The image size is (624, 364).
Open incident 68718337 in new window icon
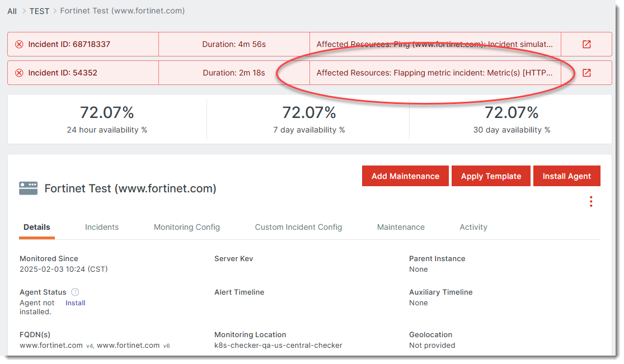587,44
